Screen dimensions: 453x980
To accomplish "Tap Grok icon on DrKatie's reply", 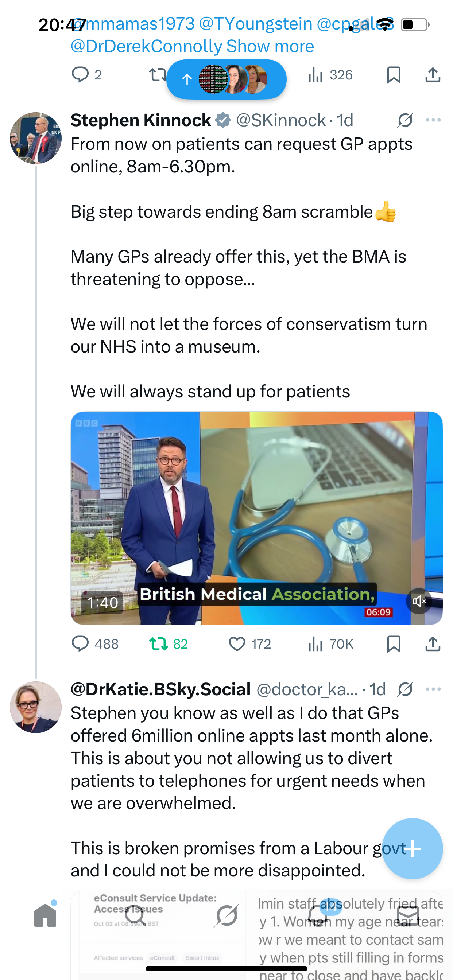I will pyautogui.click(x=405, y=689).
